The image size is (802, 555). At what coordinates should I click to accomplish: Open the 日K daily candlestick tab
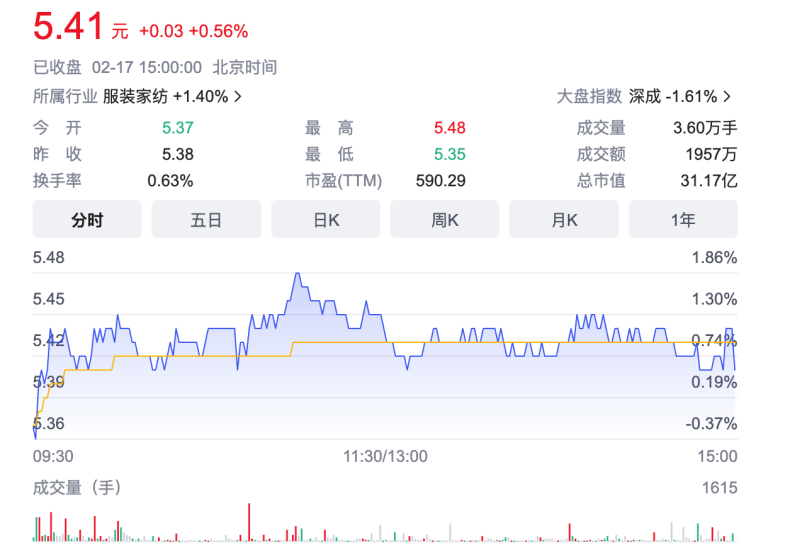point(325,220)
